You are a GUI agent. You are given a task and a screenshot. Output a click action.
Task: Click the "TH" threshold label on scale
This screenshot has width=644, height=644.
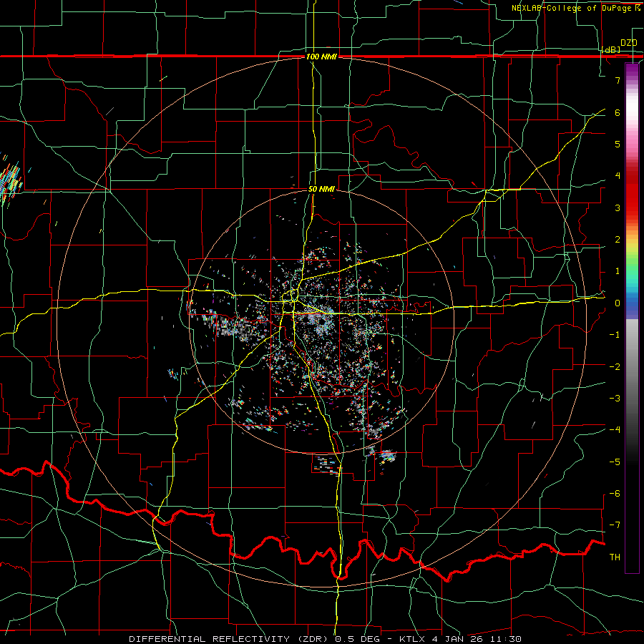click(615, 557)
